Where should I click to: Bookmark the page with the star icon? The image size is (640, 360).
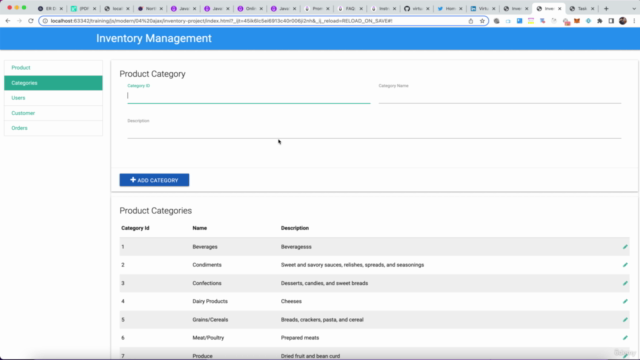point(482,21)
